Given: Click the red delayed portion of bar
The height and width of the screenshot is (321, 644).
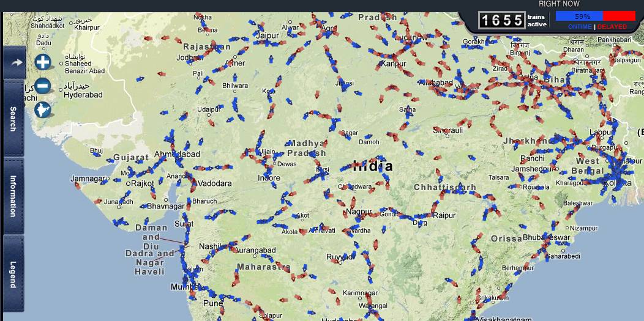Looking at the screenshot, I should (x=619, y=17).
